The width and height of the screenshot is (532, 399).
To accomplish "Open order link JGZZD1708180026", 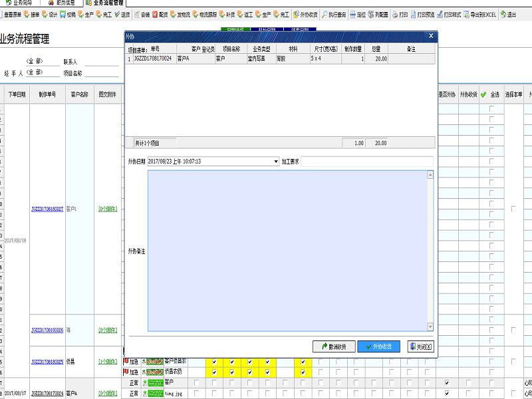I will 47,331.
